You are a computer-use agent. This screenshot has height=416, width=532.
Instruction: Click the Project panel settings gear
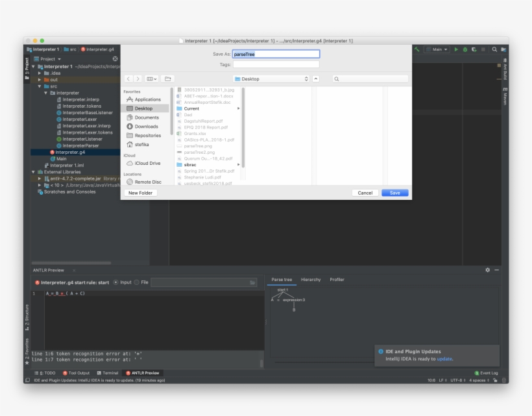[x=114, y=58]
